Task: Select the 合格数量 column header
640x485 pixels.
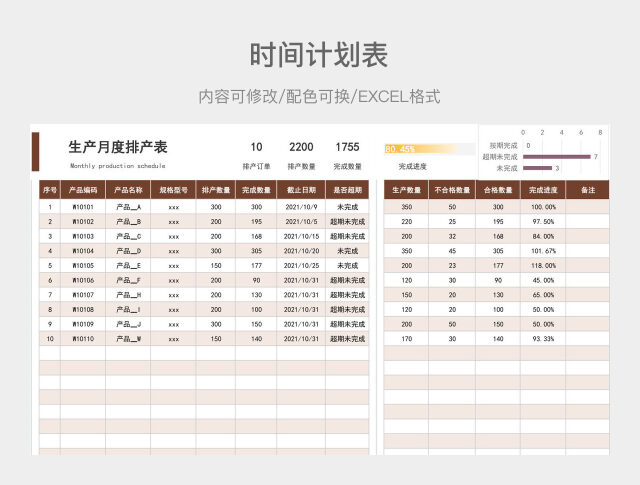Action: click(x=498, y=190)
